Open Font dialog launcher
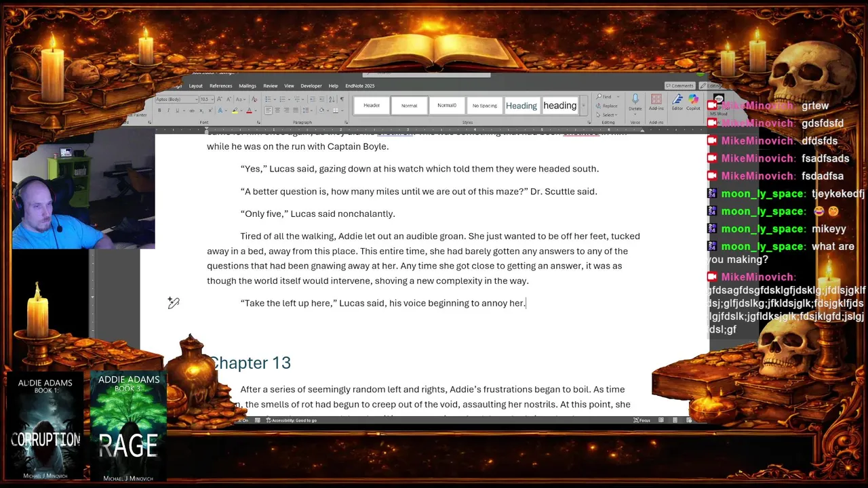 (x=258, y=122)
